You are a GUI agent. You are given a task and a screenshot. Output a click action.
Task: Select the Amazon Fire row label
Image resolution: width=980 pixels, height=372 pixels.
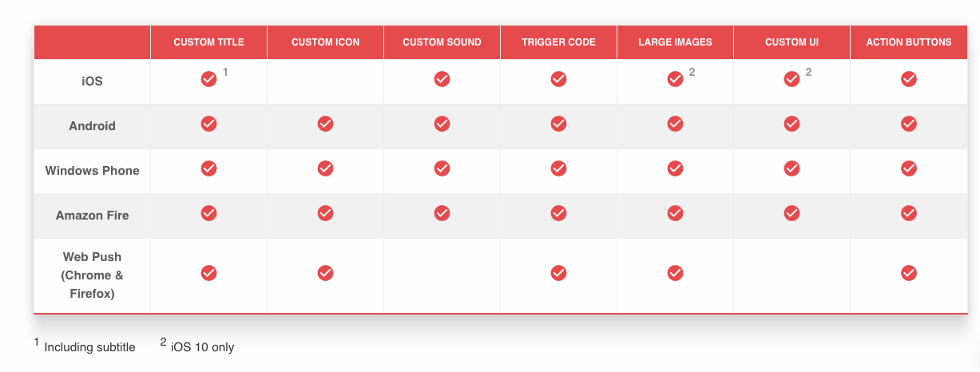click(x=93, y=216)
